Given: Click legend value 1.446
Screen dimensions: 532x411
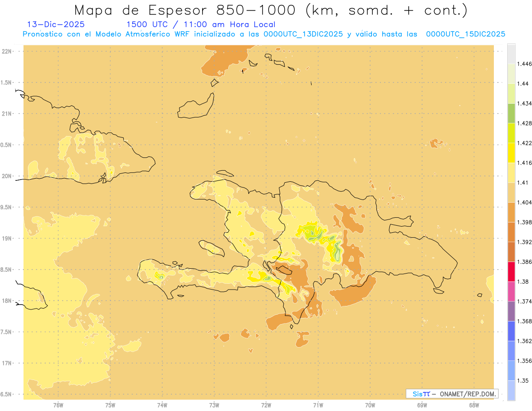Looking at the screenshot, I should pos(524,64).
